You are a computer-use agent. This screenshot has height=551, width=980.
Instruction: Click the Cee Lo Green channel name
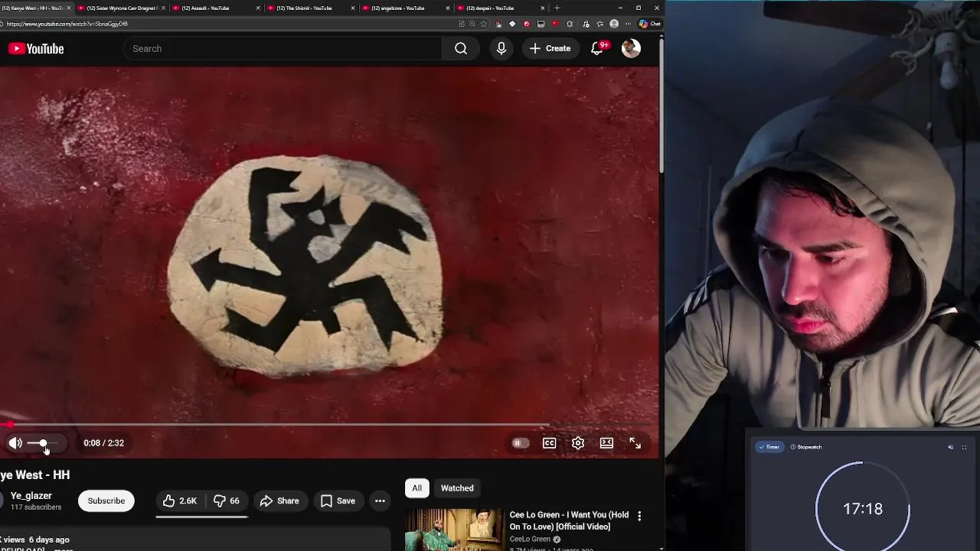point(530,539)
